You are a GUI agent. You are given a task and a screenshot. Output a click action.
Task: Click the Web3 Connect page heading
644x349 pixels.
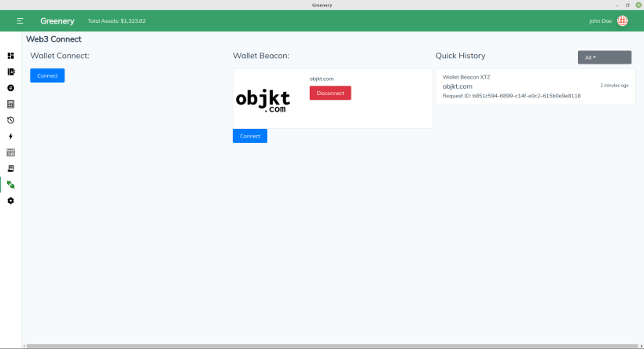[x=53, y=39]
